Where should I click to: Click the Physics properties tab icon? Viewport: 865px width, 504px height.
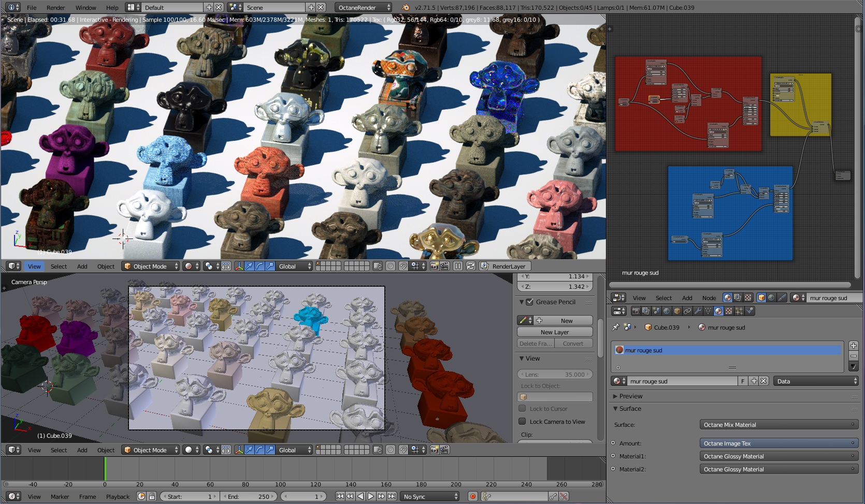[749, 311]
